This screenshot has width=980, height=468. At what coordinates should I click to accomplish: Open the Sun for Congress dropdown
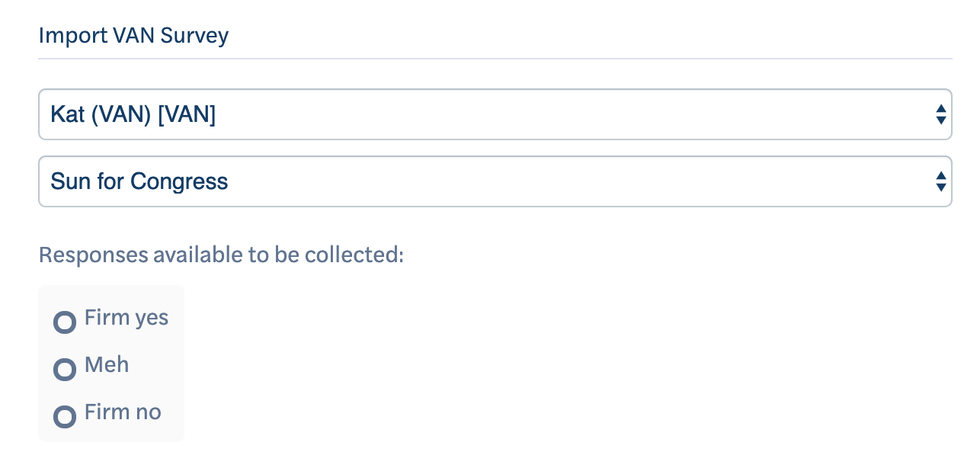[x=495, y=181]
